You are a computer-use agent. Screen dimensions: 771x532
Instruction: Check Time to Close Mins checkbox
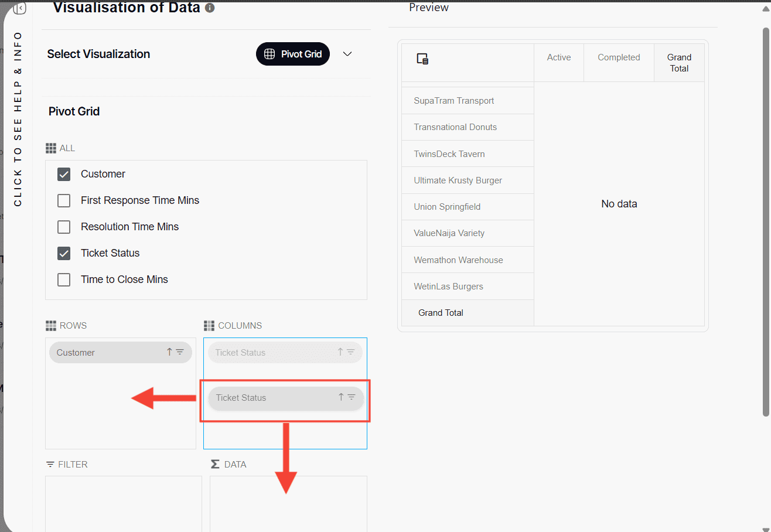64,279
